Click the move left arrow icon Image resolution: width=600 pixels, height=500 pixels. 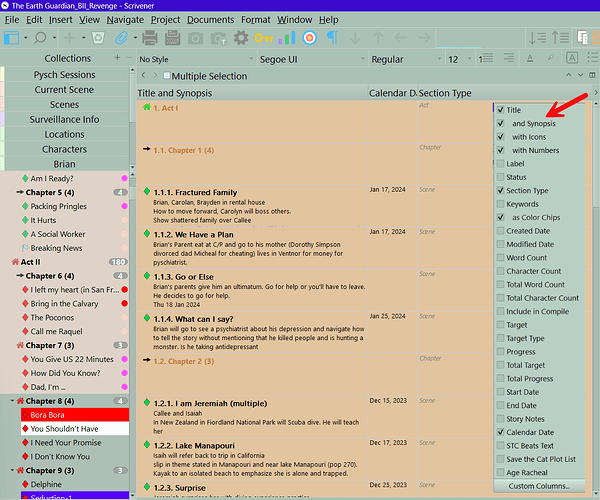tap(401, 37)
